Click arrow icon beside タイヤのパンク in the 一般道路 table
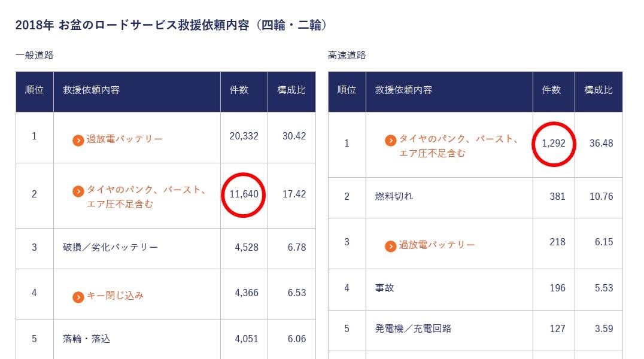Viewport: 644px width, 359px height. click(x=78, y=191)
